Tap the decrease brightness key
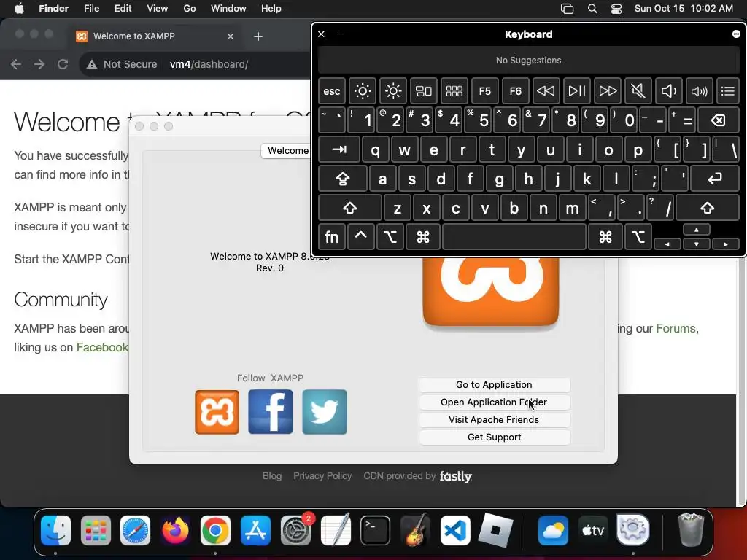747x560 pixels. pyautogui.click(x=363, y=91)
